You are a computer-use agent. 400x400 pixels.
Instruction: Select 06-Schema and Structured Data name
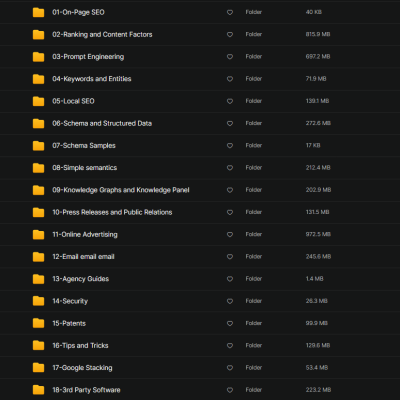tap(102, 123)
